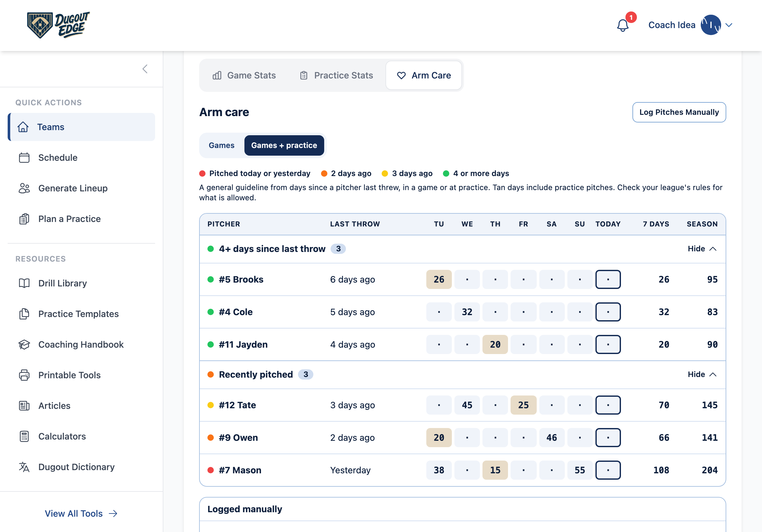Click the Articles newspaper icon
The width and height of the screenshot is (762, 532).
coord(24,406)
